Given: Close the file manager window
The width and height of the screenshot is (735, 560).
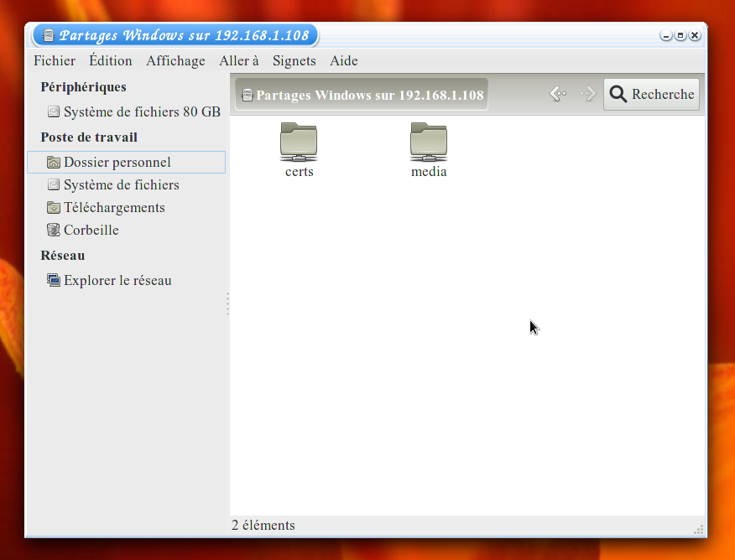Looking at the screenshot, I should tap(696, 35).
